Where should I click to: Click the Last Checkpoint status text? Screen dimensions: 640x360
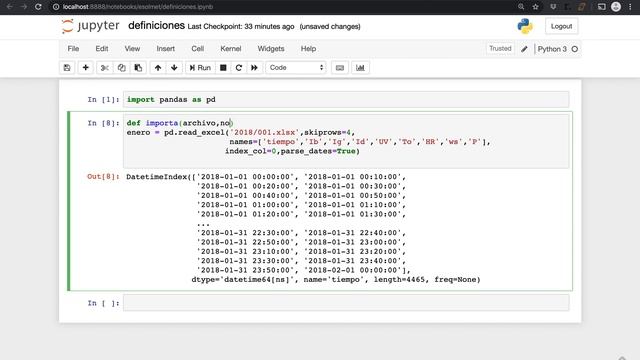(x=241, y=27)
